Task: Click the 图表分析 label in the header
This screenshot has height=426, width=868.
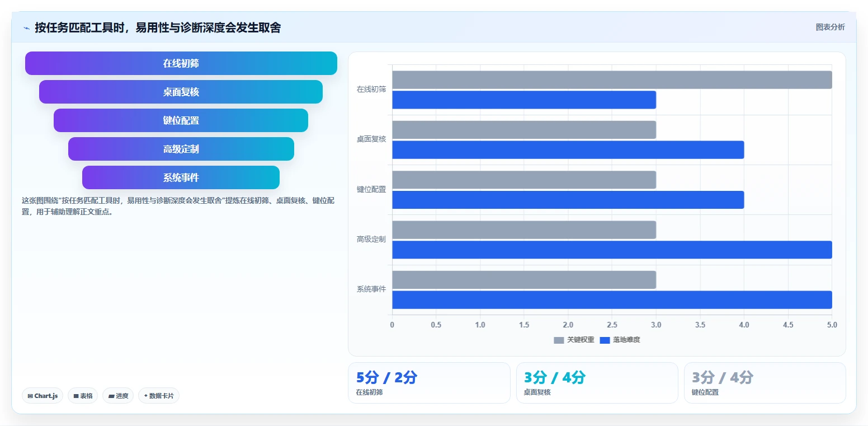Action: click(x=830, y=27)
